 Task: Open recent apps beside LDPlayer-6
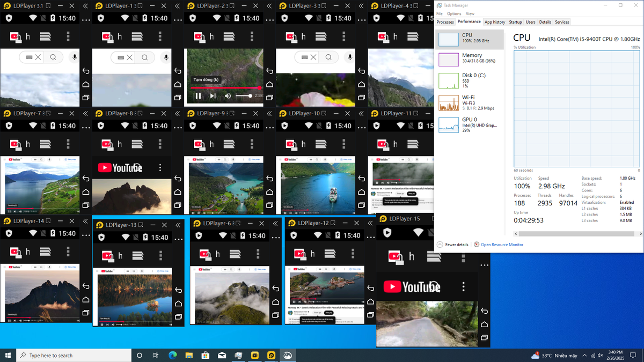click(x=275, y=315)
